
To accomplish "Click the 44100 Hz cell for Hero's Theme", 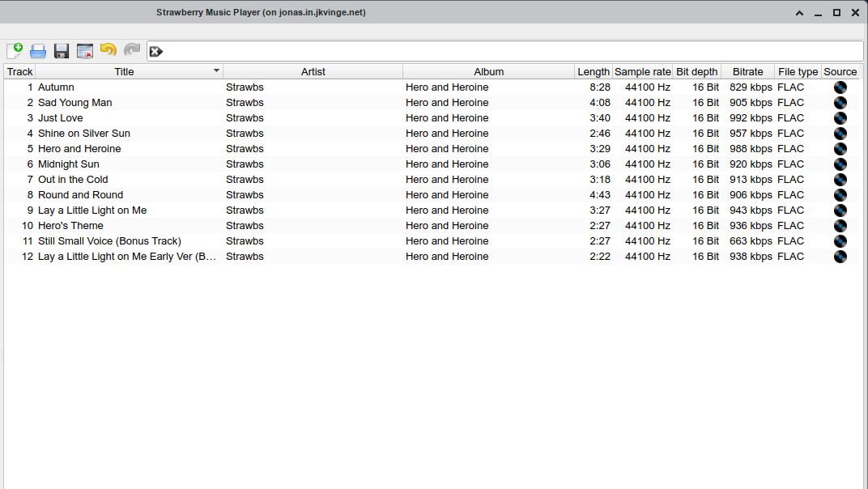I will pyautogui.click(x=648, y=225).
